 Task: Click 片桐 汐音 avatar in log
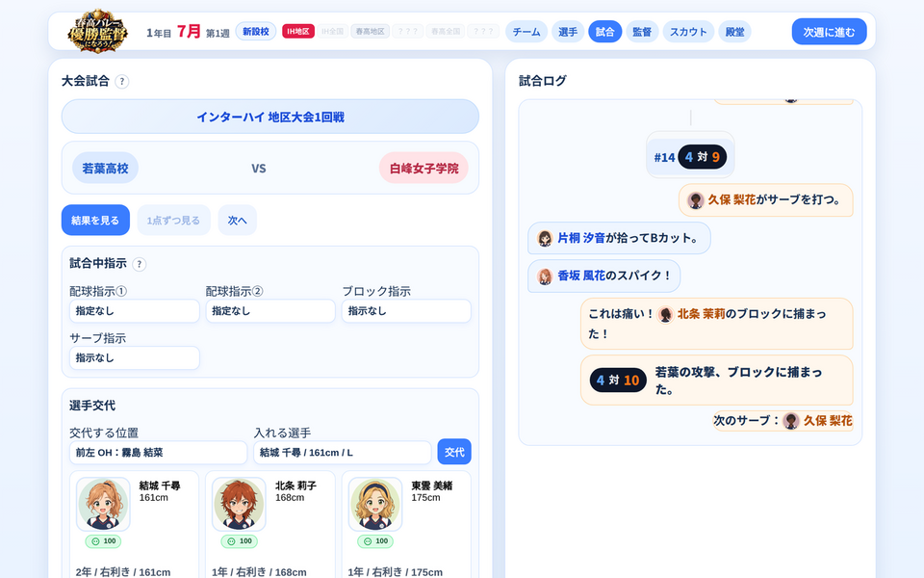point(545,238)
